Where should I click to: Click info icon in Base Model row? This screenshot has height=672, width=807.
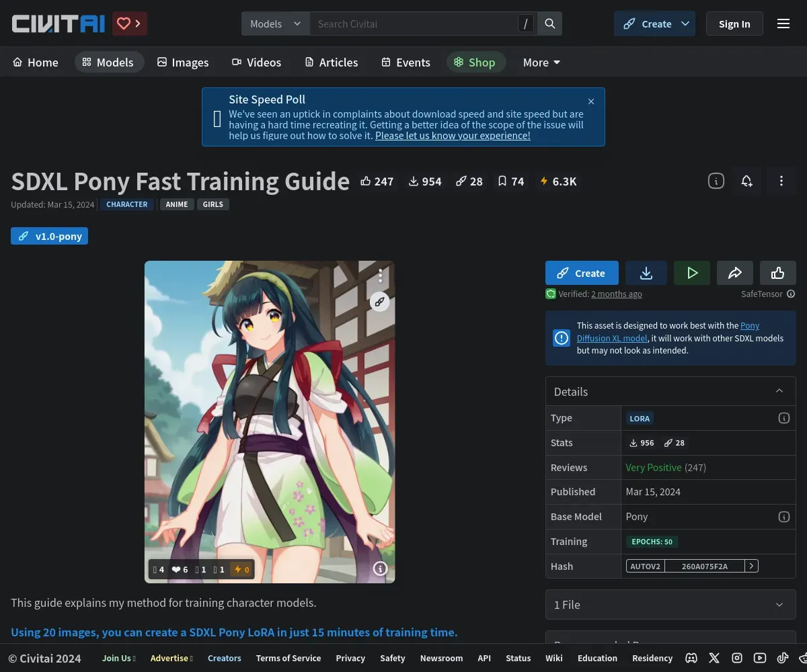click(x=784, y=517)
